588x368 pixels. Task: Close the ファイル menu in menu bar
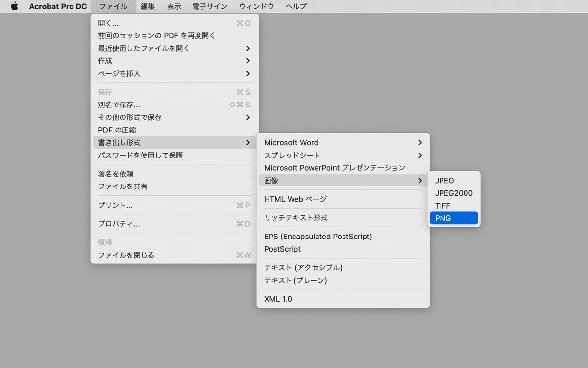tap(113, 6)
